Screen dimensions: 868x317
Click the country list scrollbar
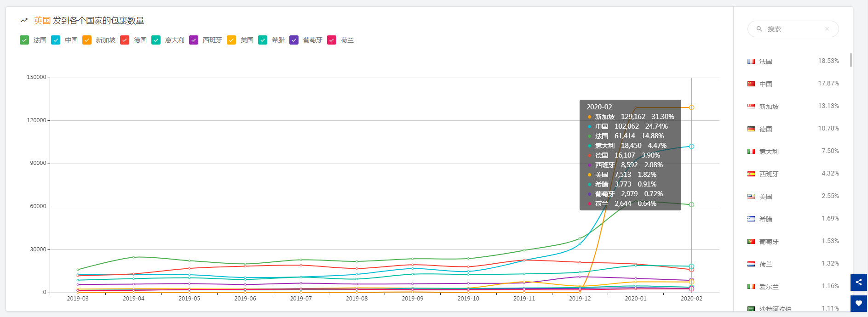(x=851, y=60)
